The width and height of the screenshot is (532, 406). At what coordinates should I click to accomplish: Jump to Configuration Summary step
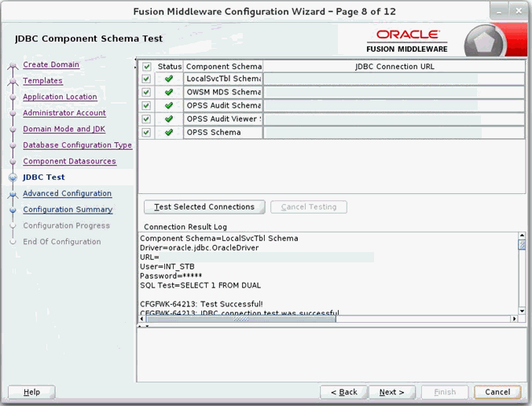point(68,210)
